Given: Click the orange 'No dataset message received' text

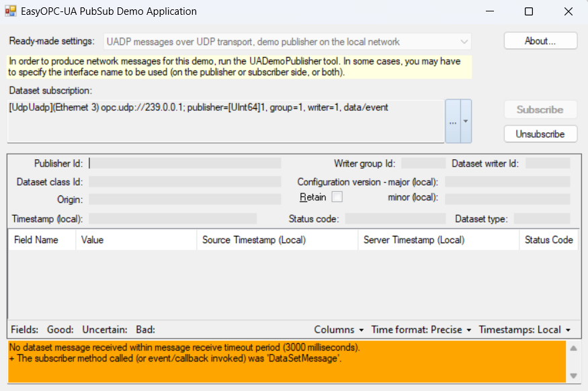Looking at the screenshot, I should pyautogui.click(x=185, y=347).
